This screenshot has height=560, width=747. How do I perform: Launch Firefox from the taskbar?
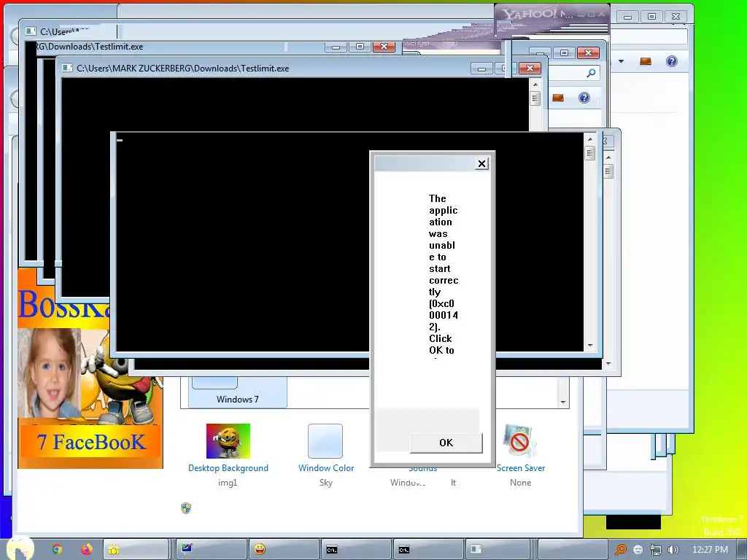pyautogui.click(x=87, y=550)
